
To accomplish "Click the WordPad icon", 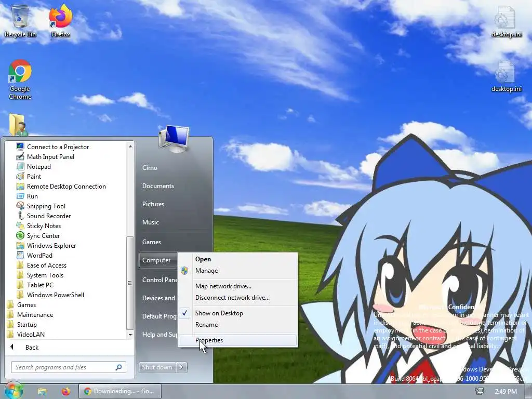I will pos(20,255).
